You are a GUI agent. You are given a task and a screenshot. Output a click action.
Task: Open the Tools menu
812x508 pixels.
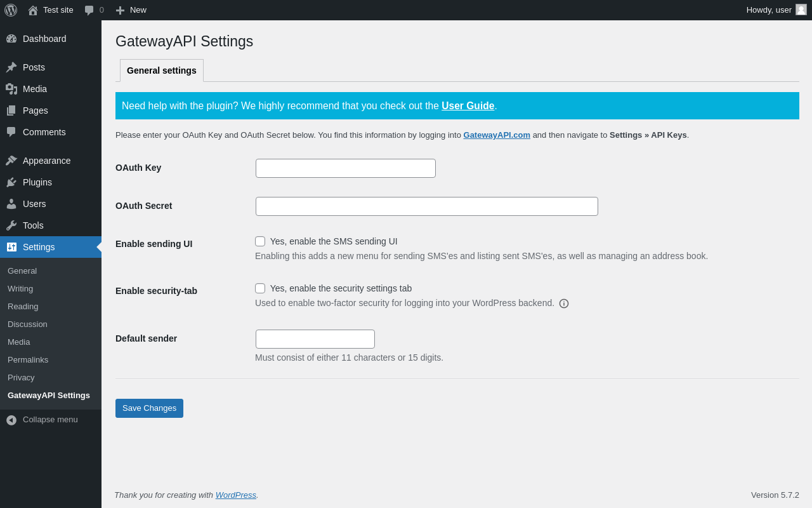pyautogui.click(x=51, y=225)
